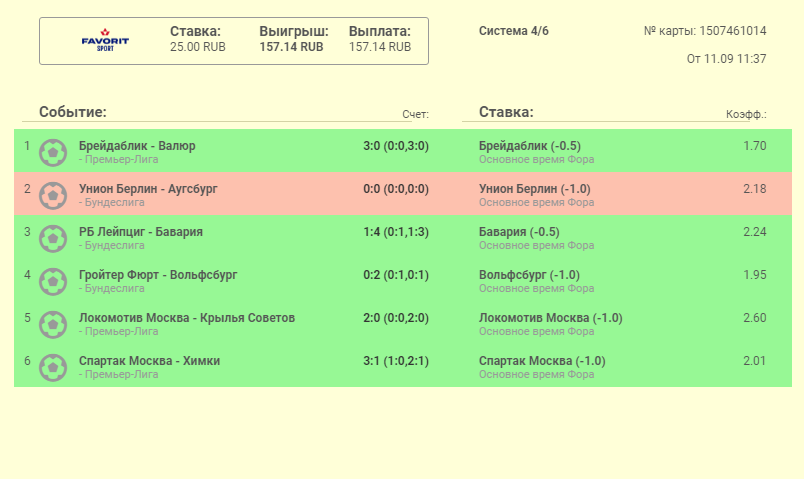The width and height of the screenshot is (804, 479).
Task: Click score 3:0 (0:0,3:0)
Action: click(x=396, y=146)
